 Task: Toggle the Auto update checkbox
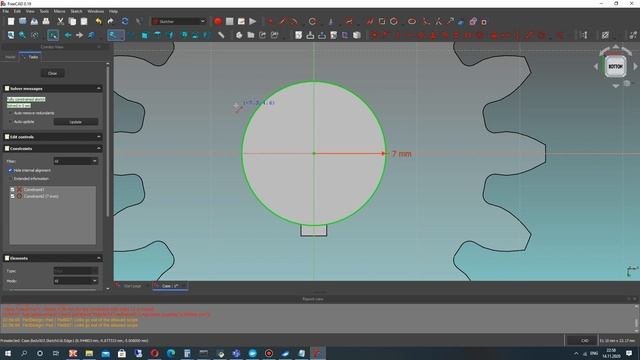pyautogui.click(x=11, y=122)
